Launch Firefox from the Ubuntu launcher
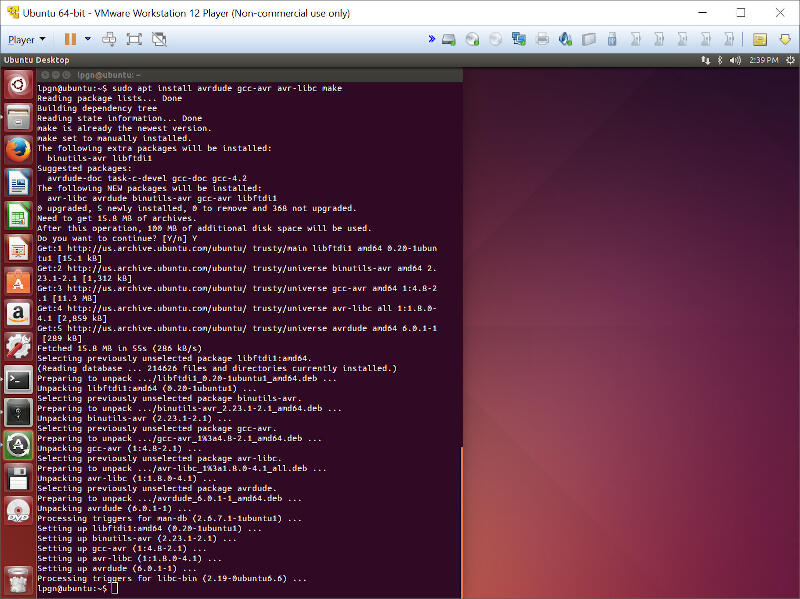This screenshot has width=800, height=599. 18,150
